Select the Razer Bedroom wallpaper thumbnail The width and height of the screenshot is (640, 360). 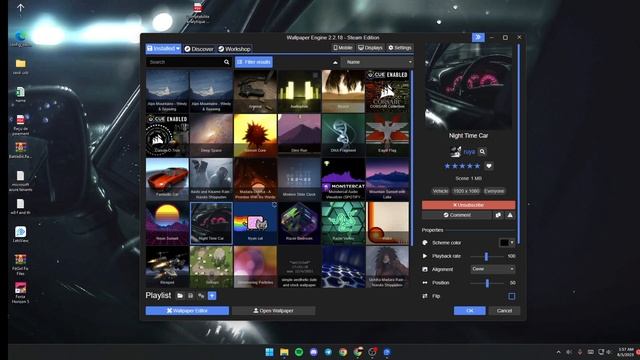pyautogui.click(x=299, y=223)
